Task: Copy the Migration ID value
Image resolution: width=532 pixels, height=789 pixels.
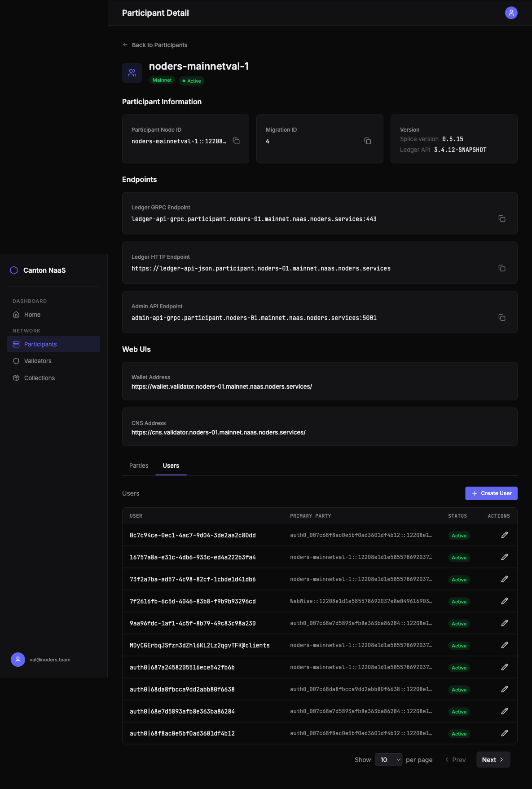Action: (368, 141)
